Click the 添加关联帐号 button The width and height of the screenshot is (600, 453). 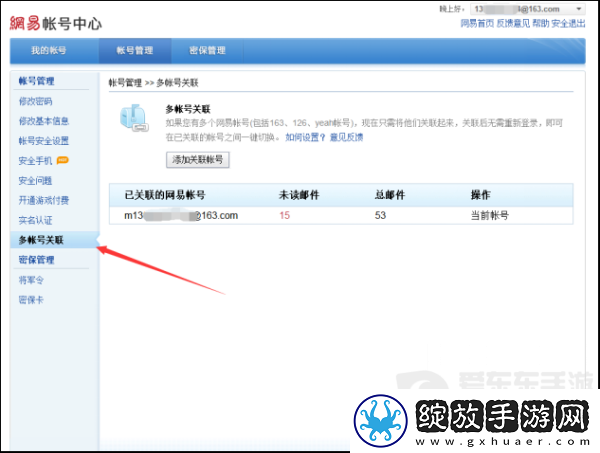[x=197, y=160]
